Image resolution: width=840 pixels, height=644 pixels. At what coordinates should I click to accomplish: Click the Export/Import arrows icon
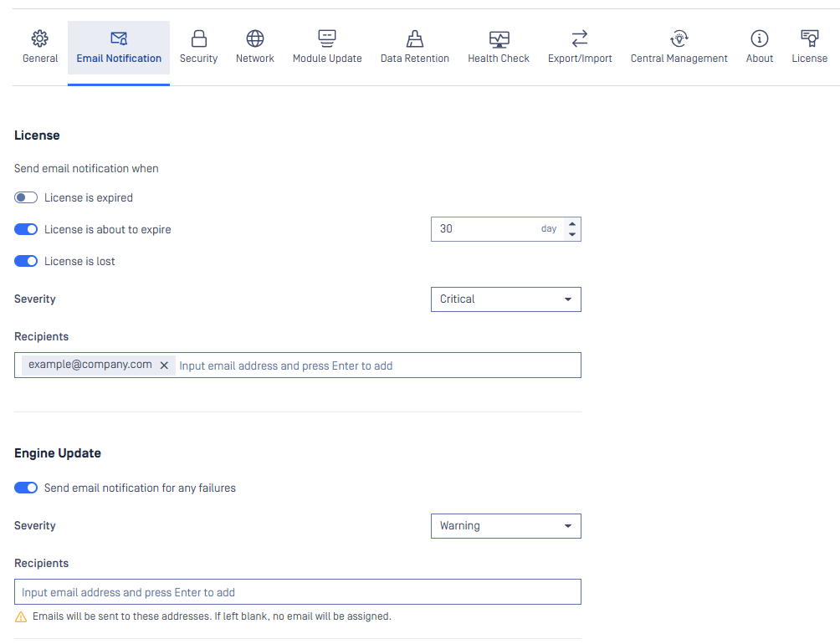(580, 38)
